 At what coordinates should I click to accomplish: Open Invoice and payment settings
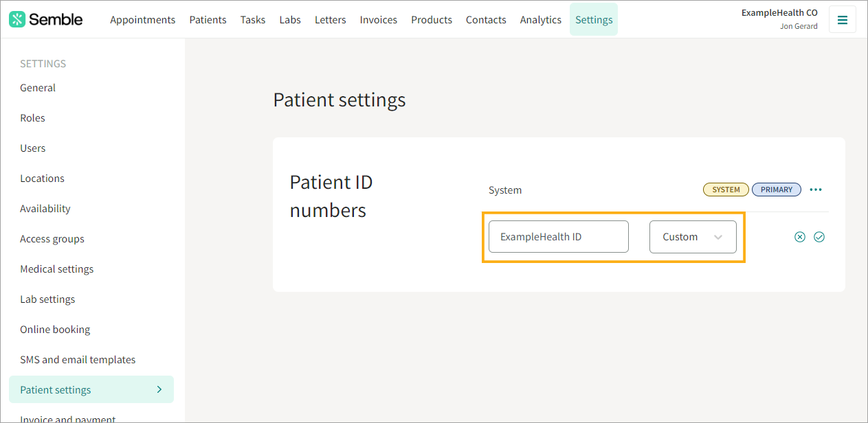point(67,418)
